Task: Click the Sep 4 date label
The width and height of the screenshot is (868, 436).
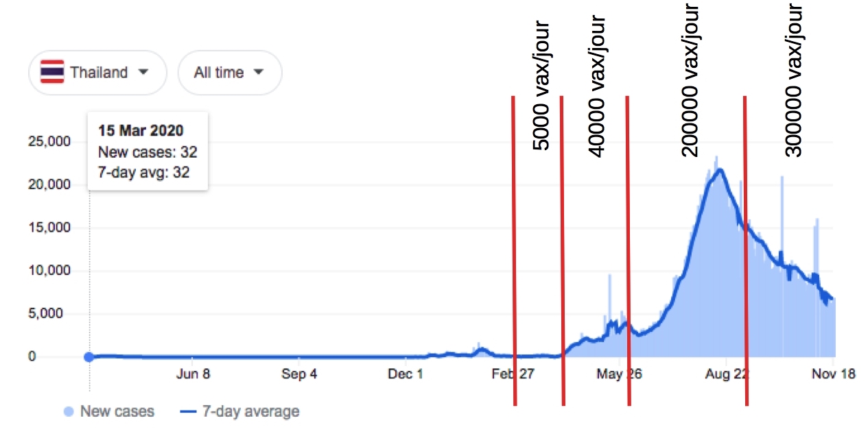Action: (299, 374)
